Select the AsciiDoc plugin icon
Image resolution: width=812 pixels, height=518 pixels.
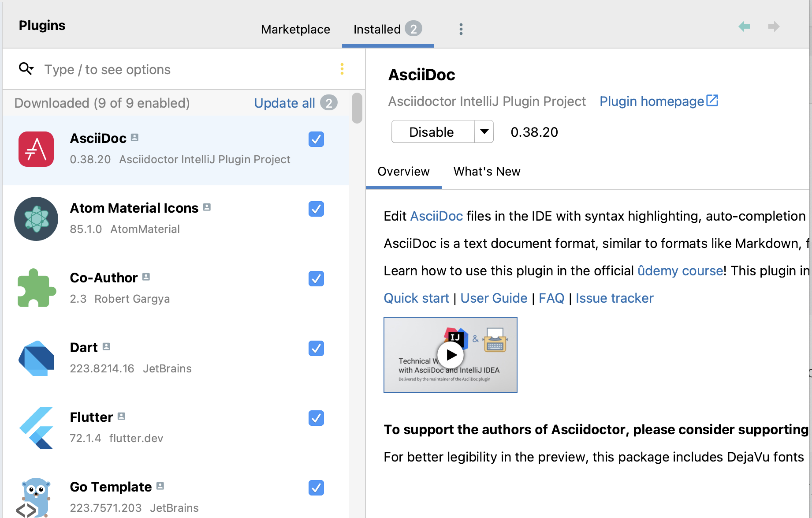coord(36,149)
